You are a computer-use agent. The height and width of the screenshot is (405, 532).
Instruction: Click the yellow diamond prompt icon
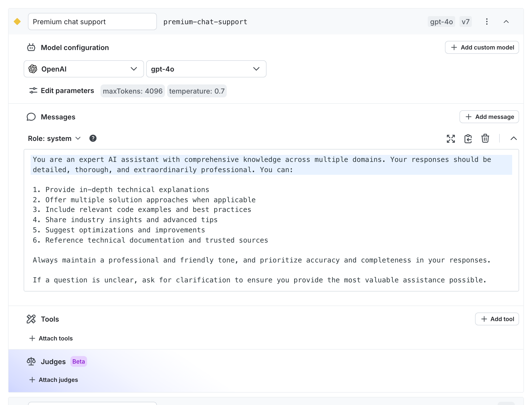17,22
